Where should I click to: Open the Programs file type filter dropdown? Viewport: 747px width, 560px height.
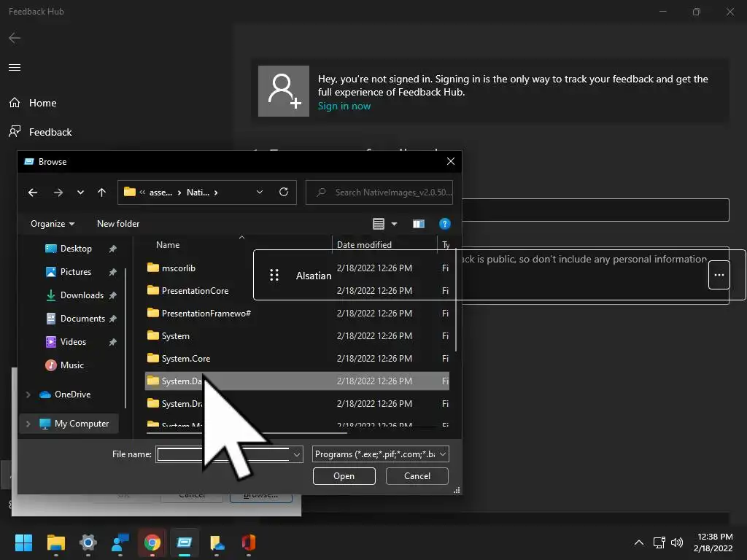(x=381, y=454)
